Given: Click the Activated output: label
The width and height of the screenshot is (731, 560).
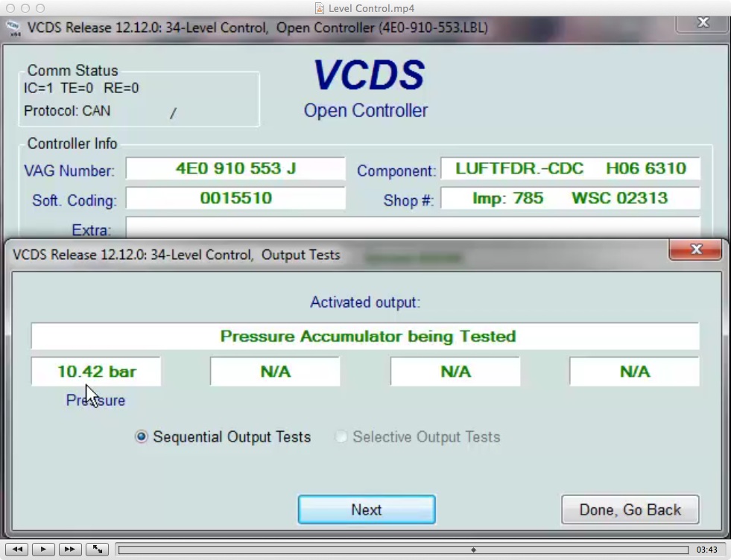Looking at the screenshot, I should (x=365, y=302).
